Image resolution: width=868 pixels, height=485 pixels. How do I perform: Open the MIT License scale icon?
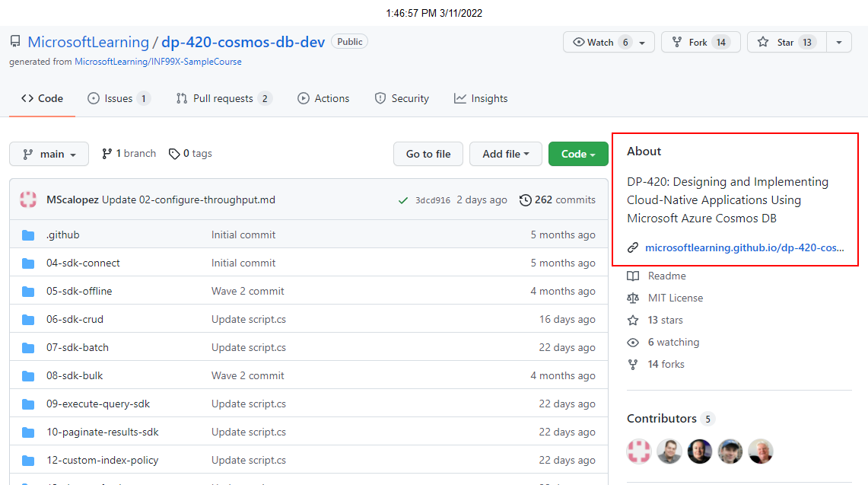tap(633, 298)
